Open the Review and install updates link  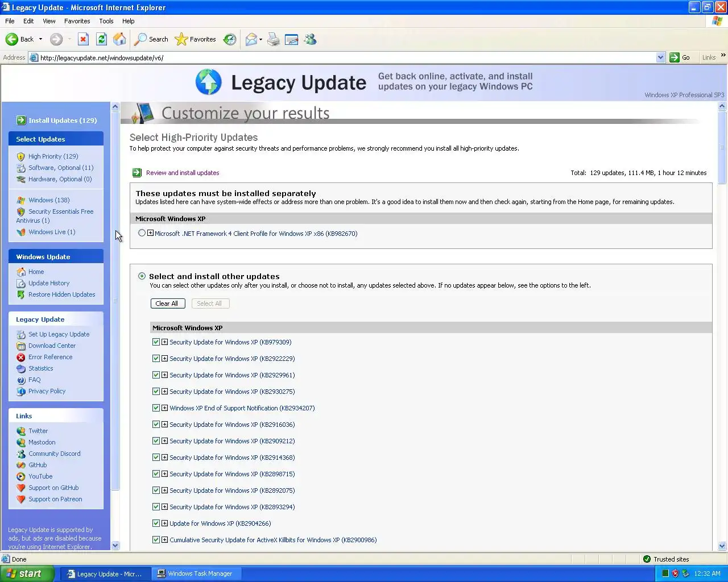183,173
